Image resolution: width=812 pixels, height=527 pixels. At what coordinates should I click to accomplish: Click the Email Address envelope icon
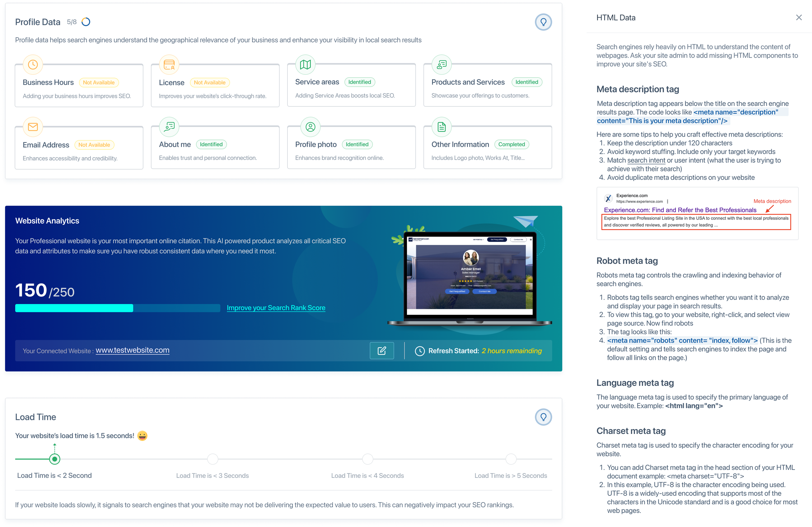pyautogui.click(x=33, y=127)
